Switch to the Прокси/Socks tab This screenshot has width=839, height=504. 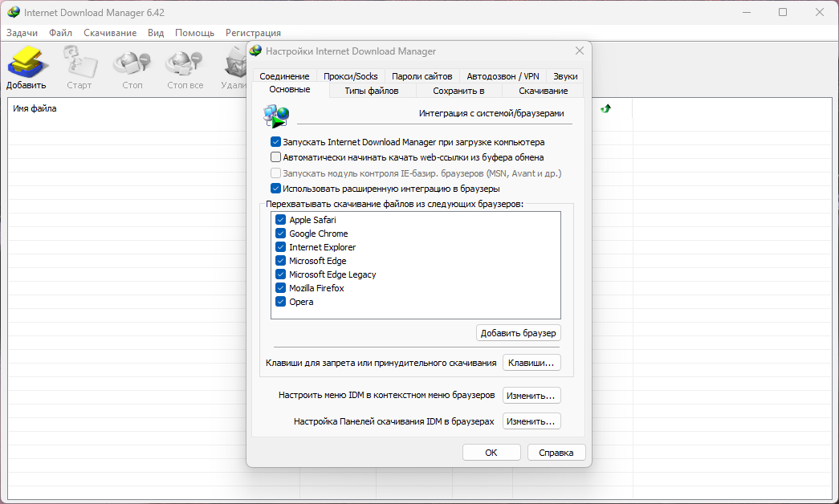[x=351, y=76]
